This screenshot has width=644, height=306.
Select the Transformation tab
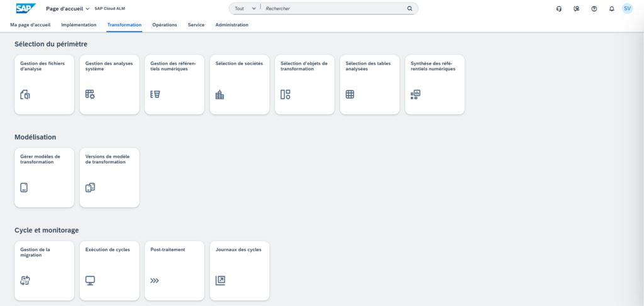(x=125, y=25)
